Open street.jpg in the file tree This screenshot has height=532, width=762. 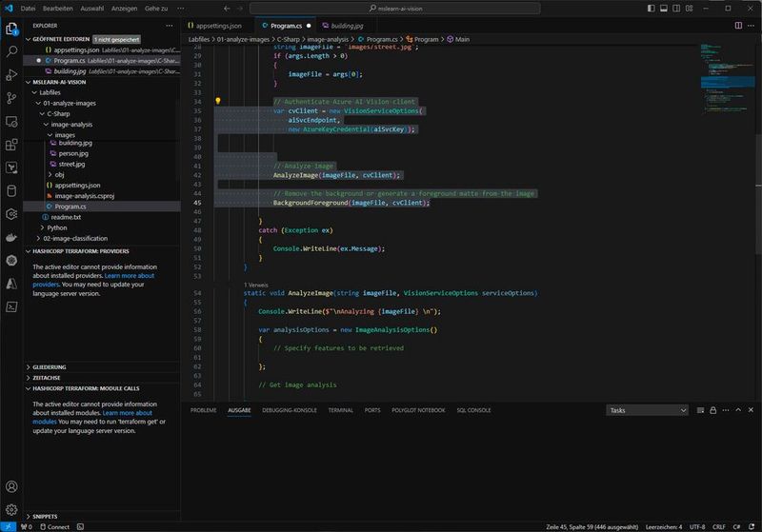[72, 164]
